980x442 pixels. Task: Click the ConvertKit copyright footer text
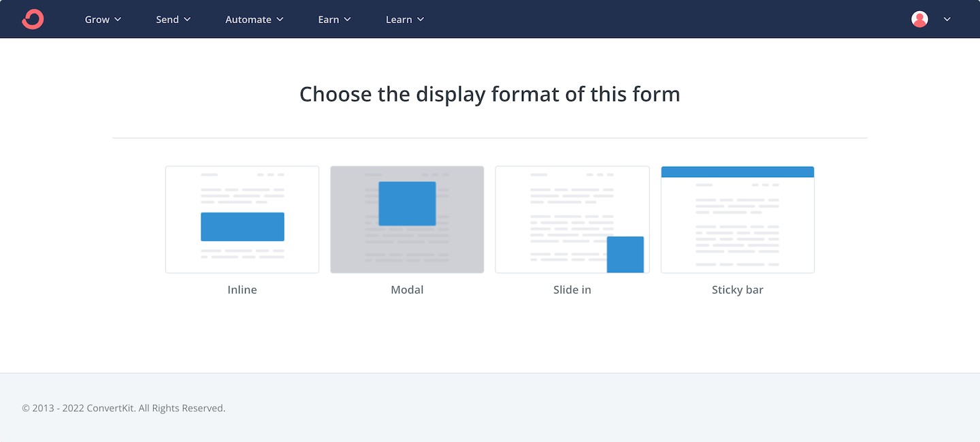coord(124,408)
